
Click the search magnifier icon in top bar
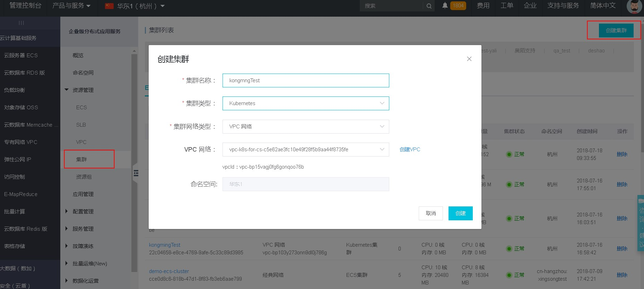(x=429, y=6)
